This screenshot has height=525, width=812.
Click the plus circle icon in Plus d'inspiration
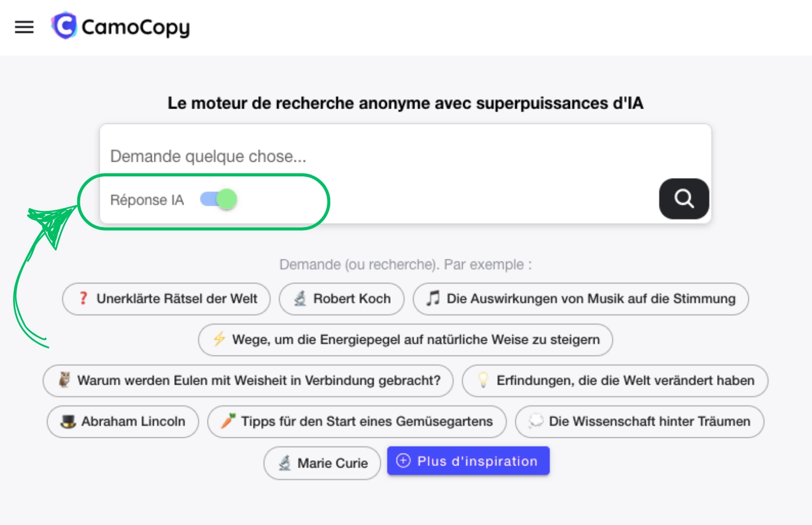coord(403,460)
